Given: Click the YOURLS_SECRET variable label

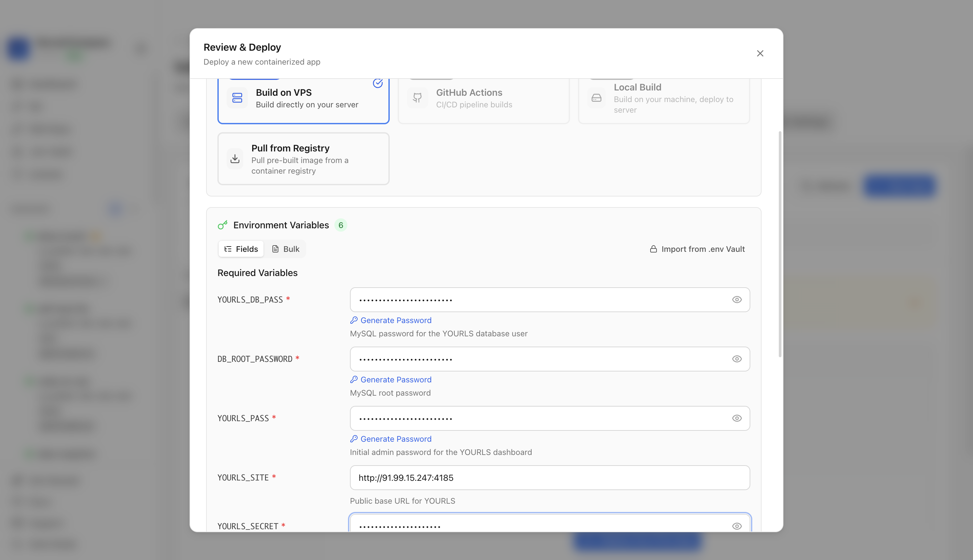Looking at the screenshot, I should tap(248, 526).
